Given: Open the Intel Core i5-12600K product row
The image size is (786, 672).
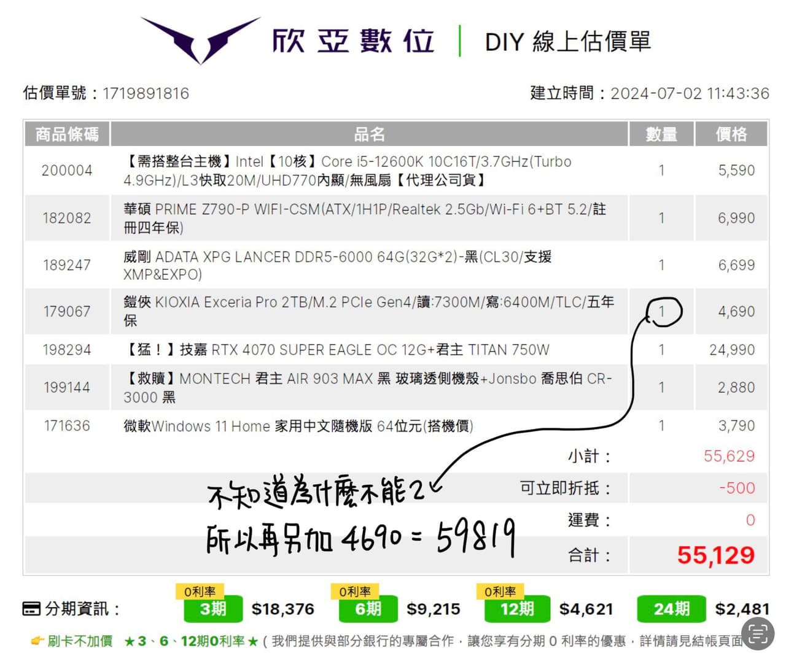Looking at the screenshot, I should [x=348, y=171].
